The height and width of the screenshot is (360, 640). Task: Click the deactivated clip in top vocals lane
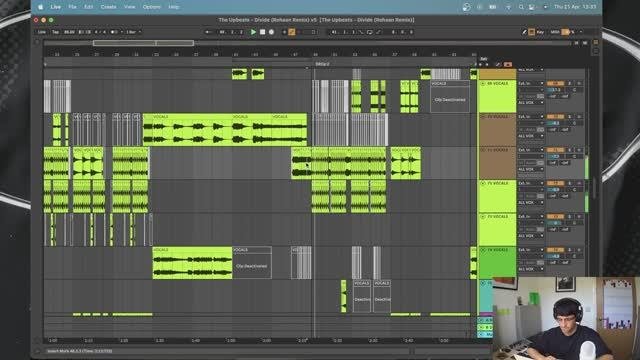tap(450, 97)
